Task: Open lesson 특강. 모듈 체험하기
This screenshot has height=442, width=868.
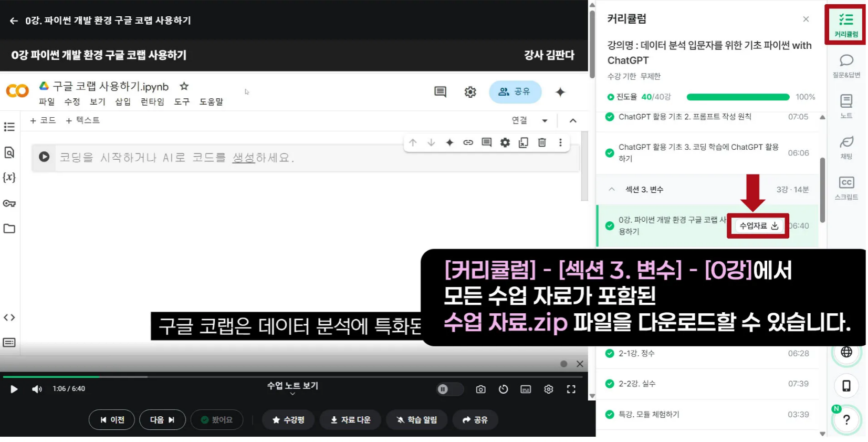Action: [707, 415]
